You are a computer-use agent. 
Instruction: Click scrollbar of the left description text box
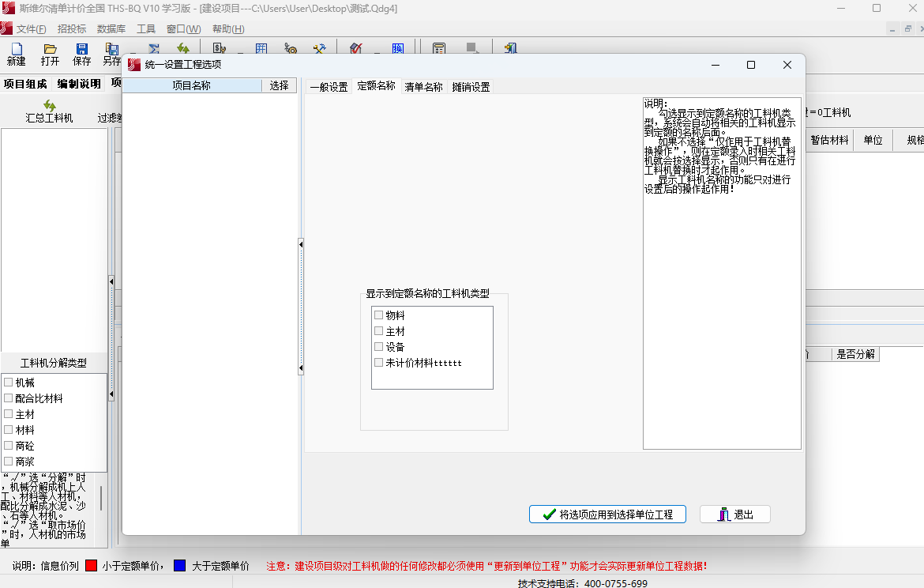tap(101, 499)
